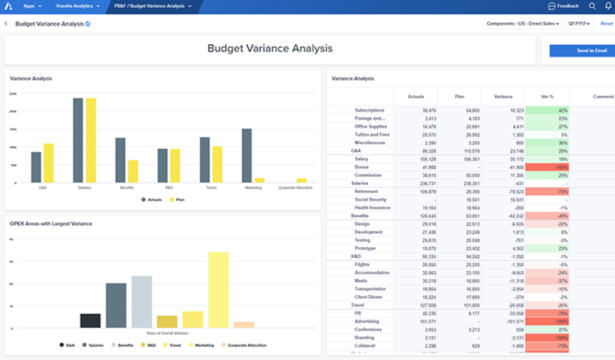
Task: Select the Bonus row label
Action: click(361, 167)
